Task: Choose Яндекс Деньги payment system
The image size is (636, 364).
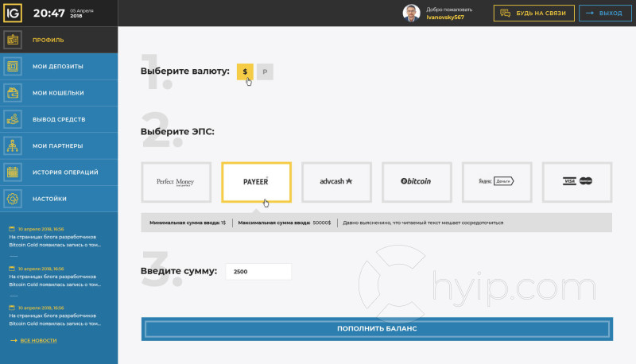Action: pos(497,182)
